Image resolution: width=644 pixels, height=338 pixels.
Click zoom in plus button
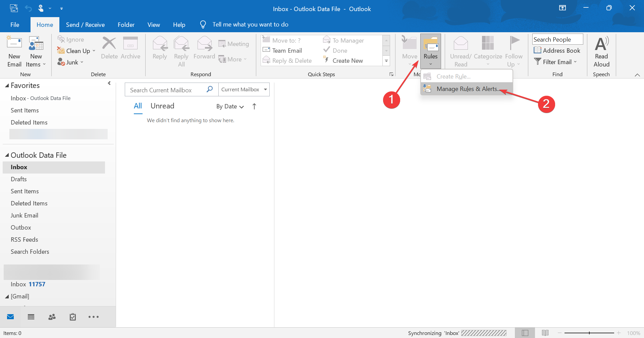(x=619, y=333)
